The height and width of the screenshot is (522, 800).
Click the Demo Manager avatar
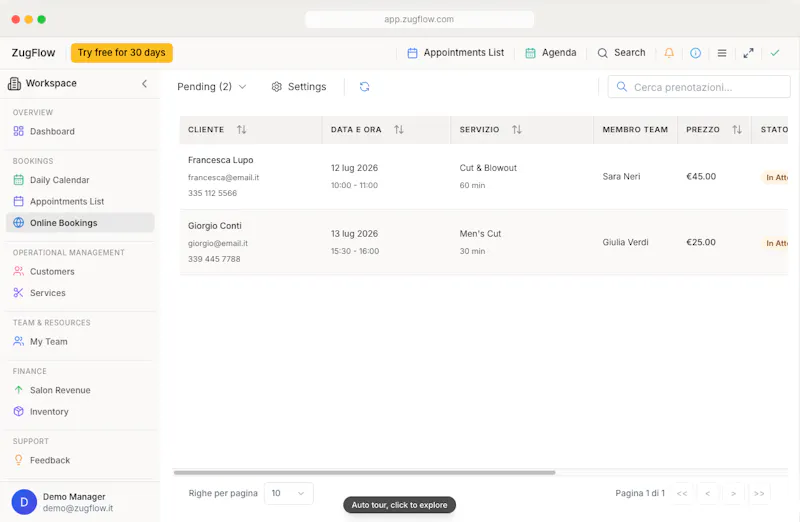pyautogui.click(x=24, y=502)
